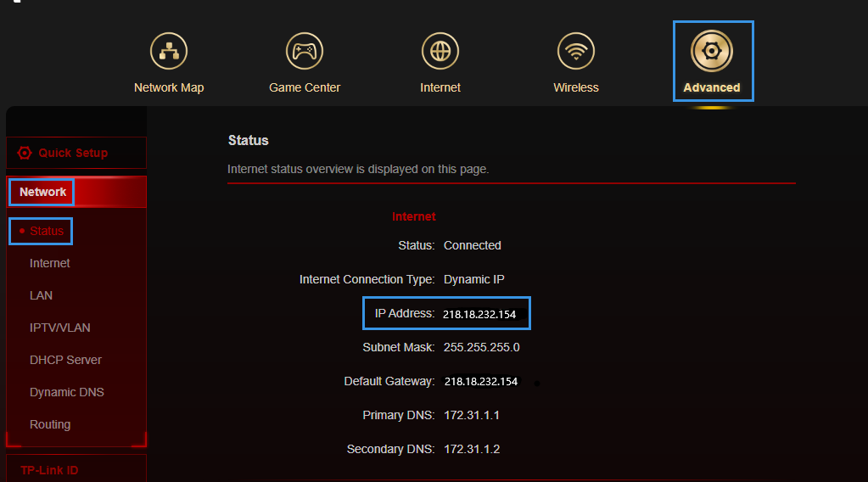The image size is (868, 482).
Task: Open the Advanced gear icon
Action: (712, 51)
